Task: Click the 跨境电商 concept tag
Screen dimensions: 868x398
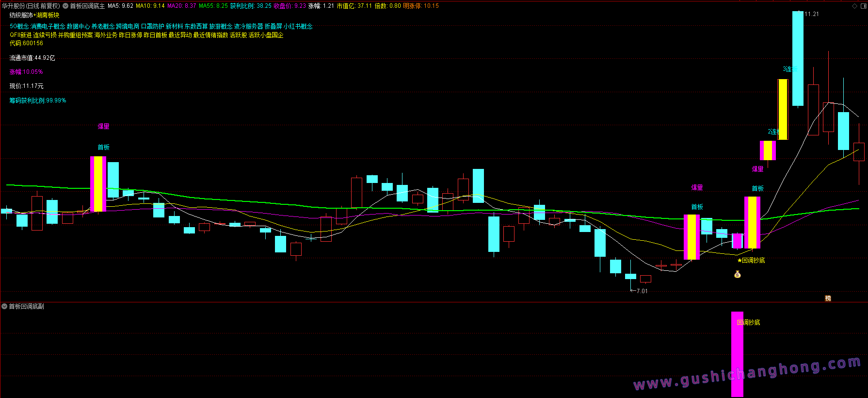Action: (128, 26)
